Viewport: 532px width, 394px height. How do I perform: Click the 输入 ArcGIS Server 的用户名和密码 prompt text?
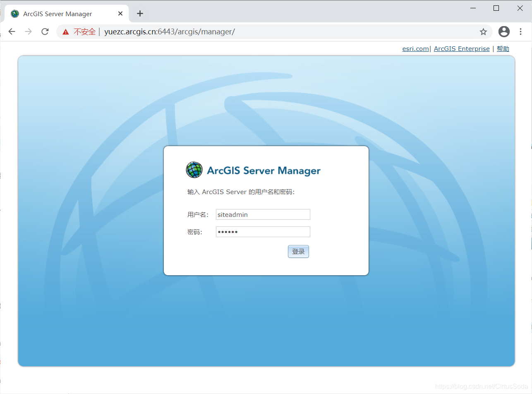[x=241, y=192]
